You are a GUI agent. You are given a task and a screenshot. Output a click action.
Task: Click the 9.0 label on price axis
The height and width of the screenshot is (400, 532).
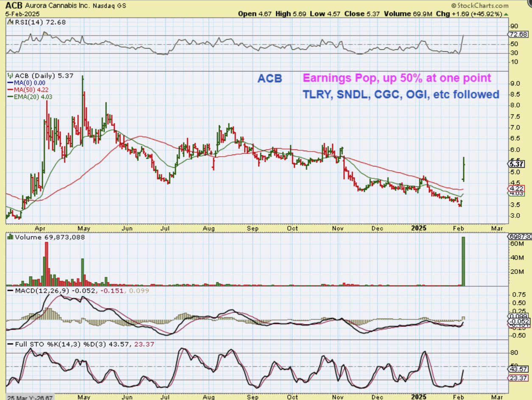[515, 83]
